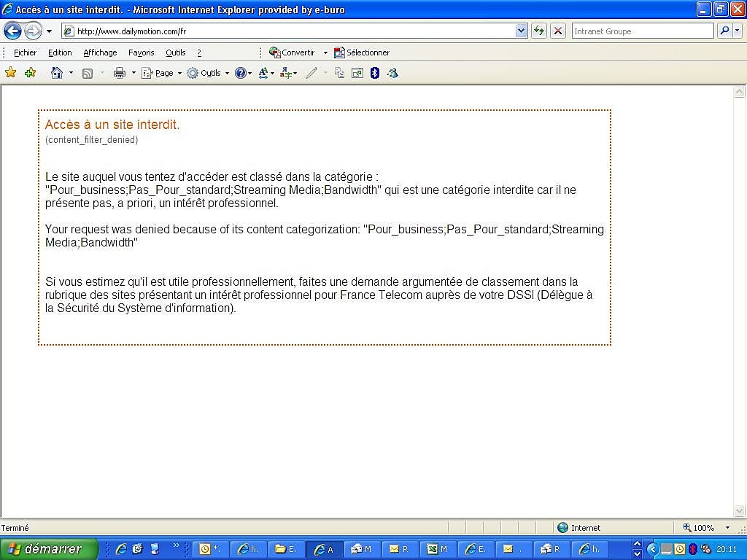This screenshot has height=560, width=747.
Task: Click the blue Help question mark icon
Action: pos(241,73)
